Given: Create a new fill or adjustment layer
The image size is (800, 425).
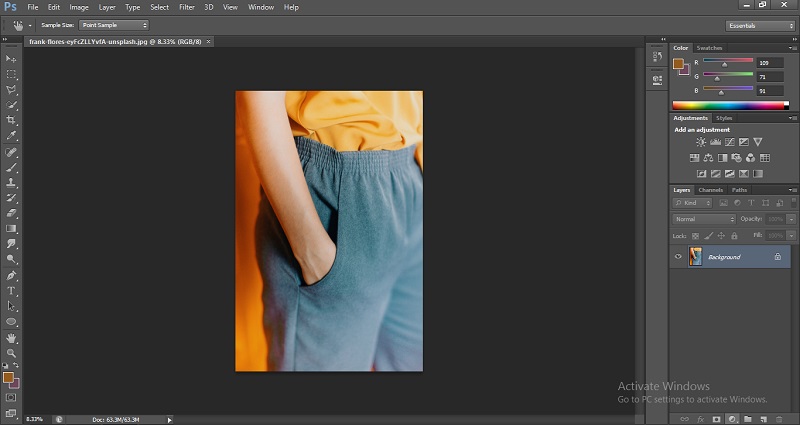Looking at the screenshot, I should coord(732,419).
